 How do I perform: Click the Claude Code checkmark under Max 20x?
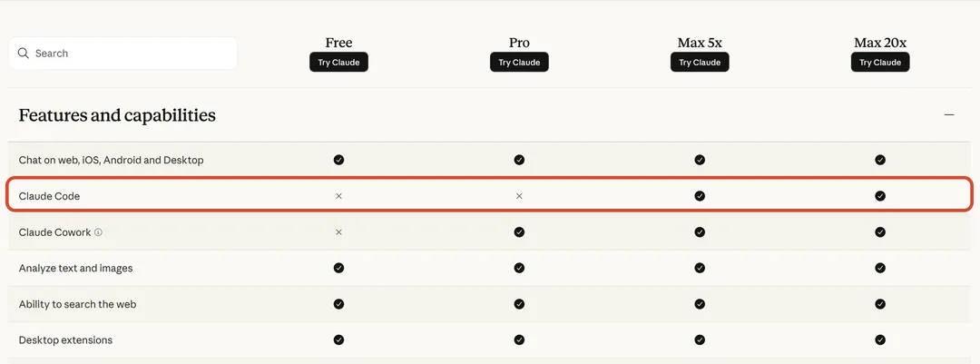point(880,196)
